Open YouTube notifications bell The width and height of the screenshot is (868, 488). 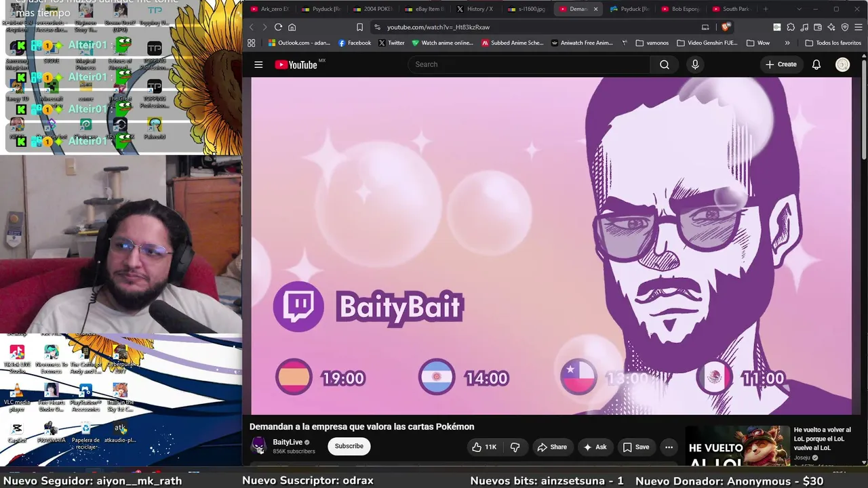tap(816, 64)
